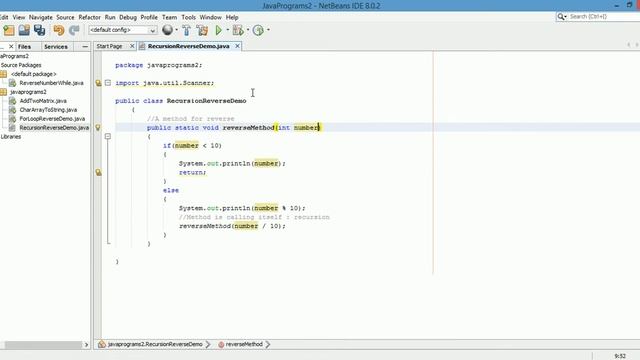Open the search options dropdown arrow

point(566,17)
